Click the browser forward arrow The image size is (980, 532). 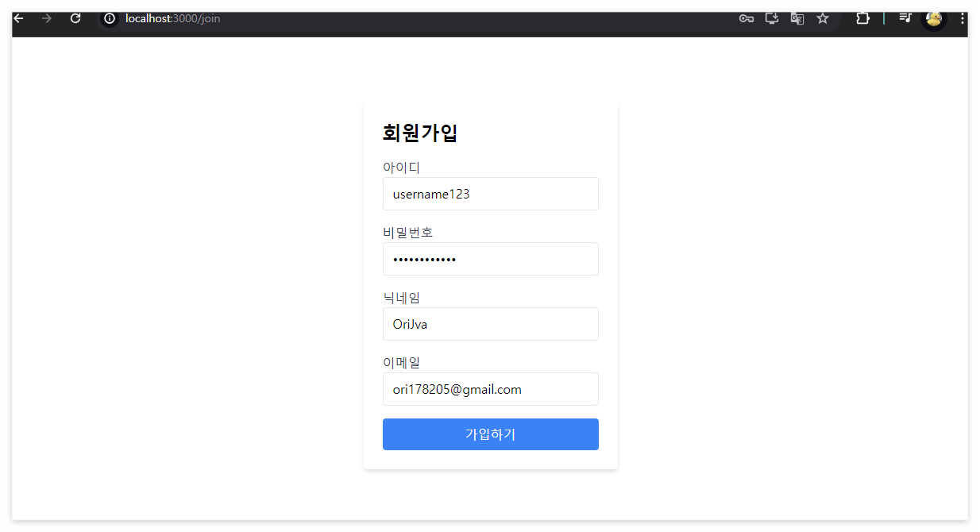pyautogui.click(x=47, y=18)
